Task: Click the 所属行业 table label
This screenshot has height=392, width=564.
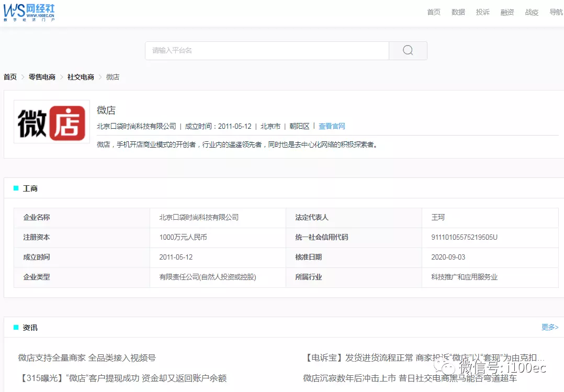Action: 309,277
